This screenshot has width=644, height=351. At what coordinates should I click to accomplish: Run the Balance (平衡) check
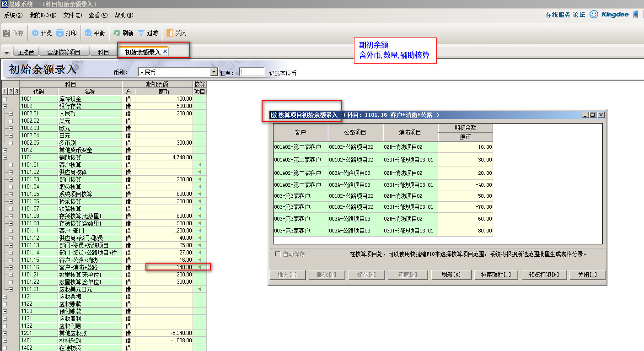[88, 33]
